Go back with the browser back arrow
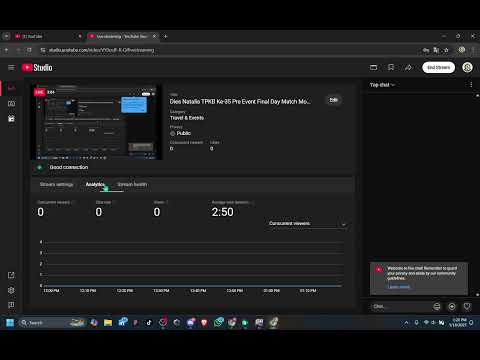The height and width of the screenshot is (360, 480). pyautogui.click(x=6, y=50)
